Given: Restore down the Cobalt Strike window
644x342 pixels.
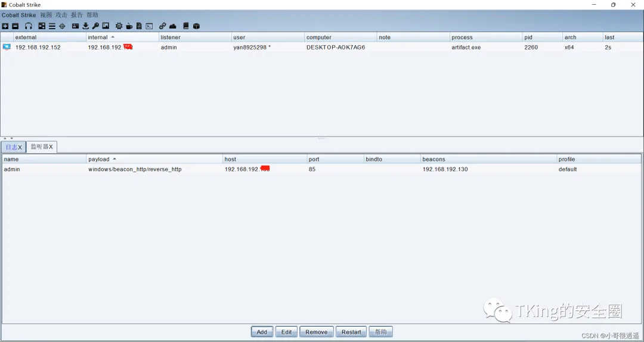Looking at the screenshot, I should point(613,5).
